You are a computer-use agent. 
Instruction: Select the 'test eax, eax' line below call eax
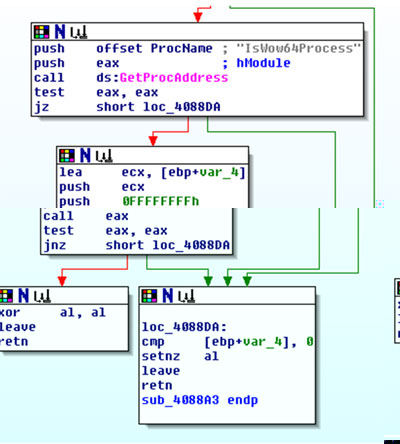tap(105, 231)
